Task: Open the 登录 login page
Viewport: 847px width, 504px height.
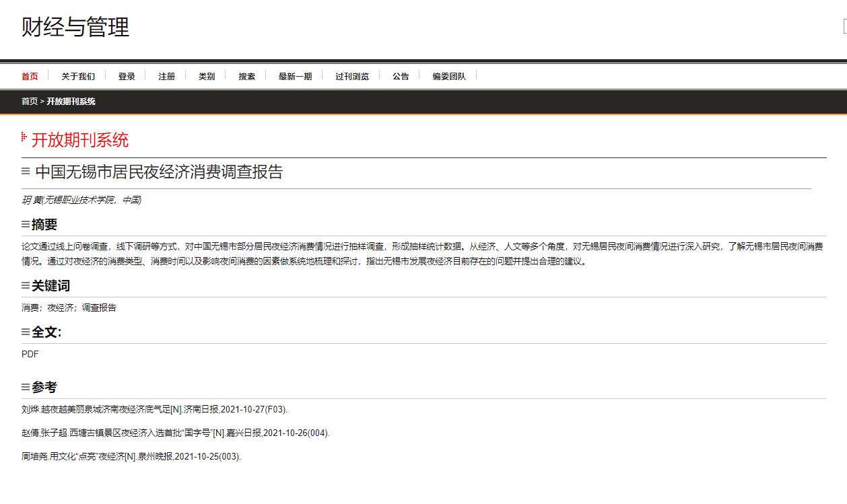Action: pyautogui.click(x=127, y=76)
